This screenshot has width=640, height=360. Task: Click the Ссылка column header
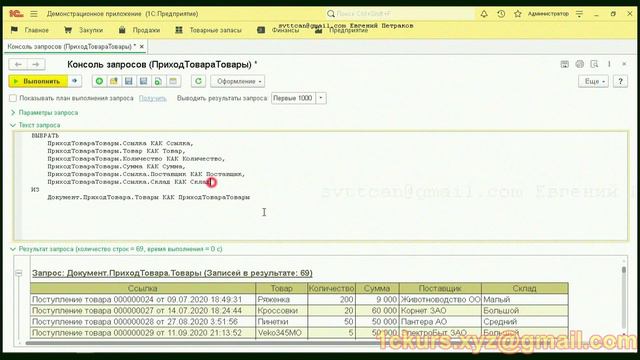(x=143, y=288)
